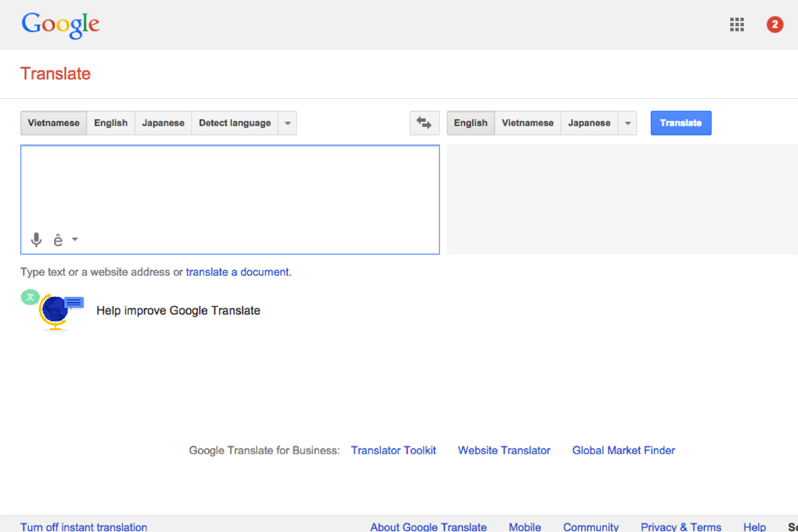Click Turn off instant translation

point(84,527)
